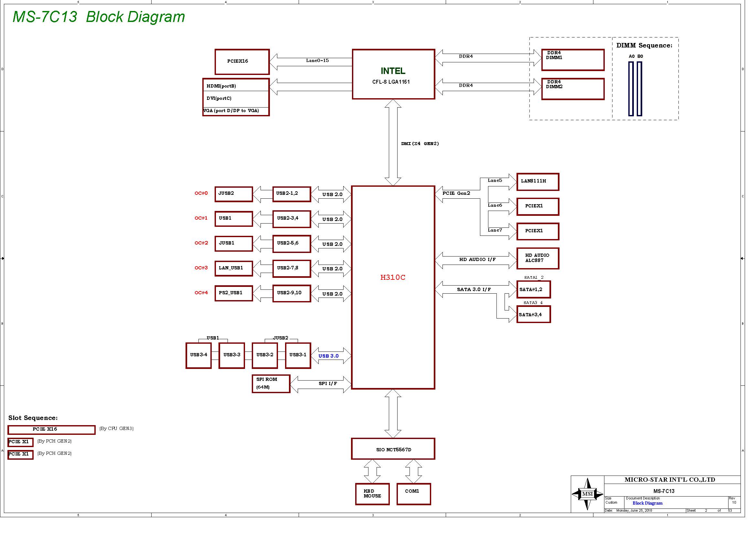756x534 pixels.
Task: Click the "HD AUDIO I/F" arrow label
Action: (477, 260)
